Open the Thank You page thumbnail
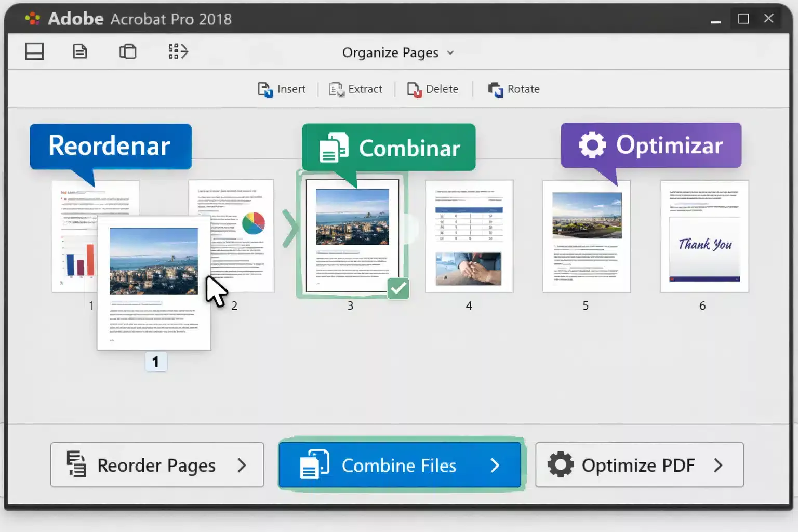 coord(703,236)
